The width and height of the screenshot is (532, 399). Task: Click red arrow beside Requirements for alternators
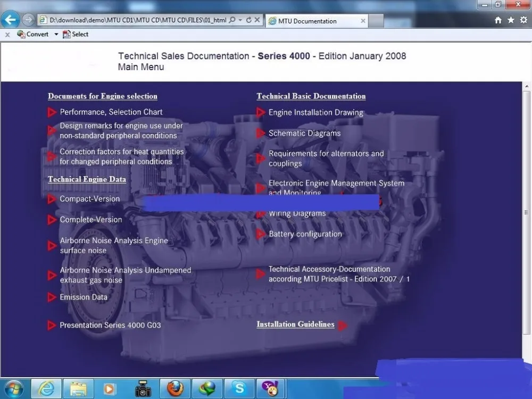(x=261, y=159)
